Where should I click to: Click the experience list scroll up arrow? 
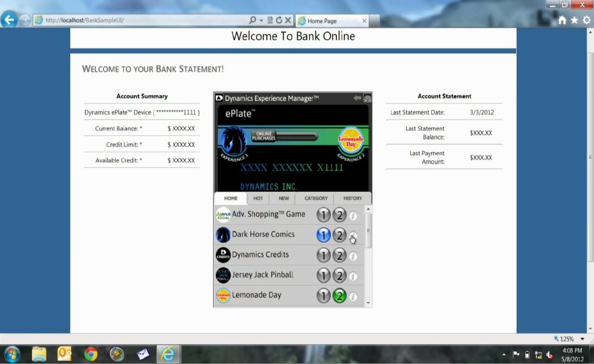(x=369, y=209)
